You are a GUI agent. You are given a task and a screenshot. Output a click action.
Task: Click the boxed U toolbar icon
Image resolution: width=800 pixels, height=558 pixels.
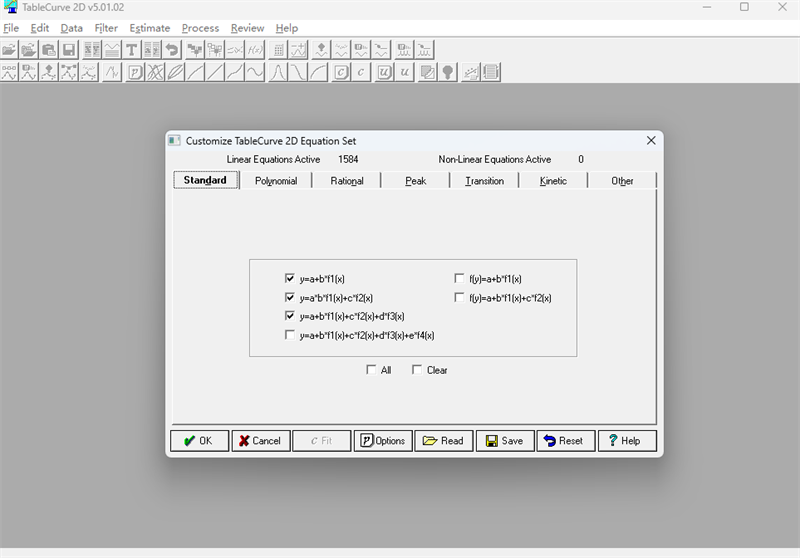pyautogui.click(x=385, y=72)
